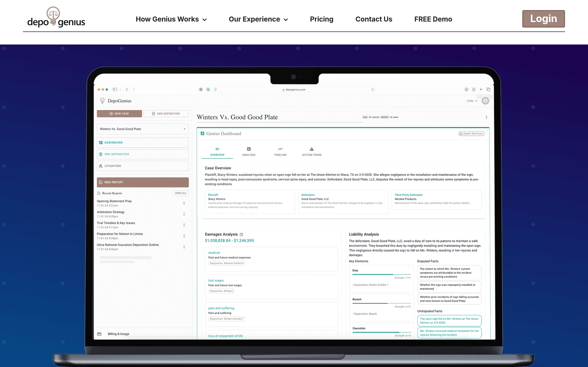Image resolution: width=588 pixels, height=367 pixels.
Task: Expand How Genius Works menu
Action: [171, 19]
